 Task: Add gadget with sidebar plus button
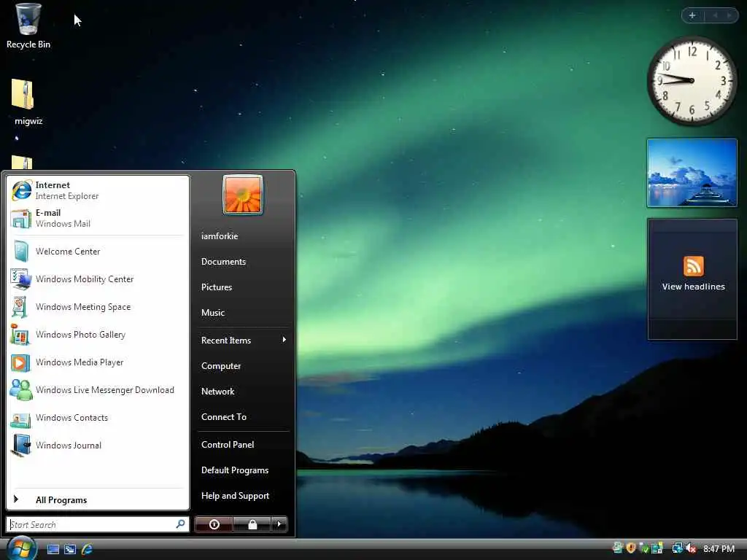tap(692, 15)
